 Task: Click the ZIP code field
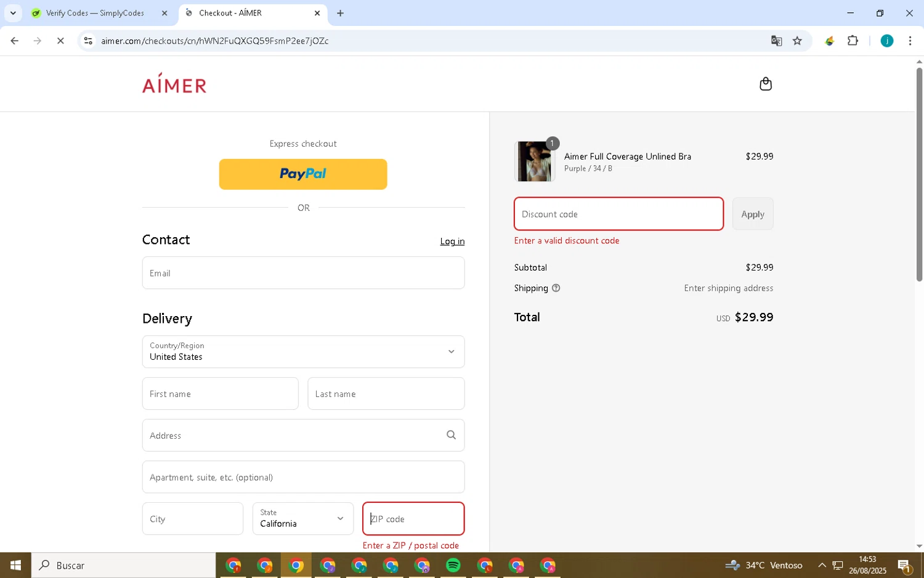coord(413,519)
